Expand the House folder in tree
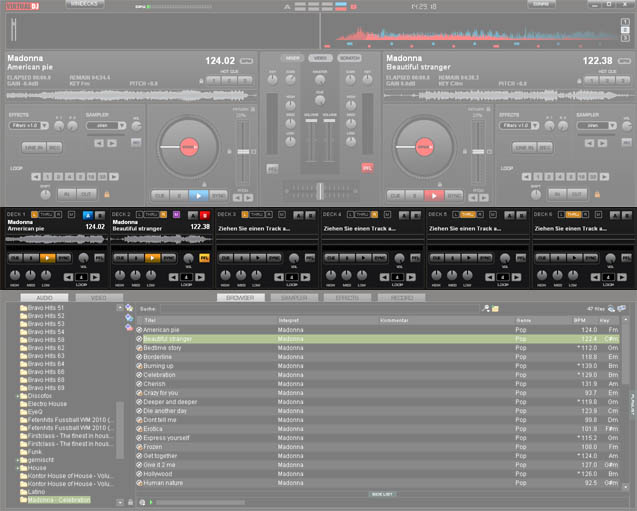Viewport: 637px width, 511px height. tap(17, 468)
